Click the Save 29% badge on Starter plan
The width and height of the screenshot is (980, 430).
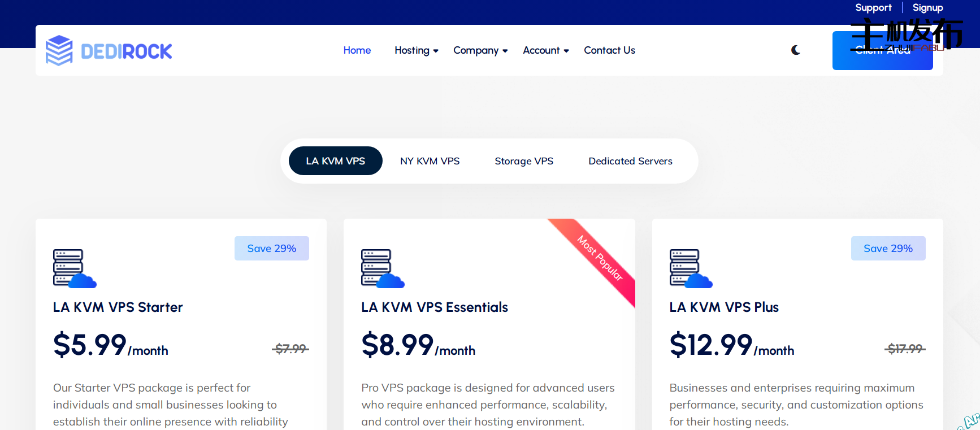[271, 249]
